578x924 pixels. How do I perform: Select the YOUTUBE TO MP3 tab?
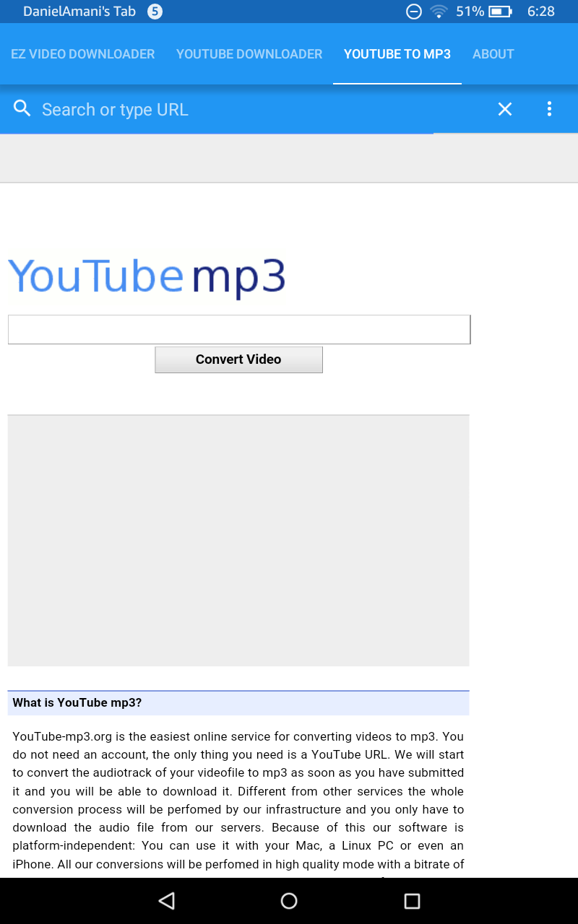coord(397,54)
